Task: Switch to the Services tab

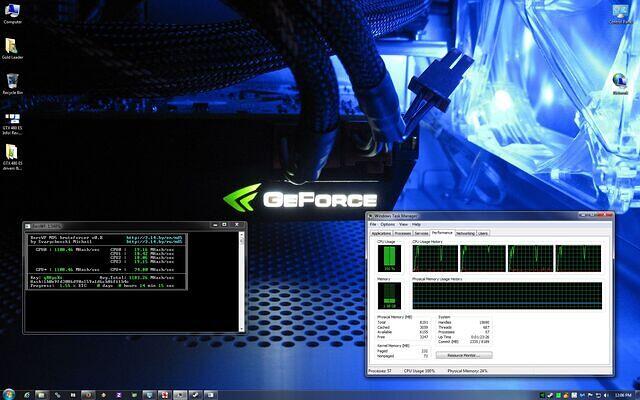Action: click(422, 233)
